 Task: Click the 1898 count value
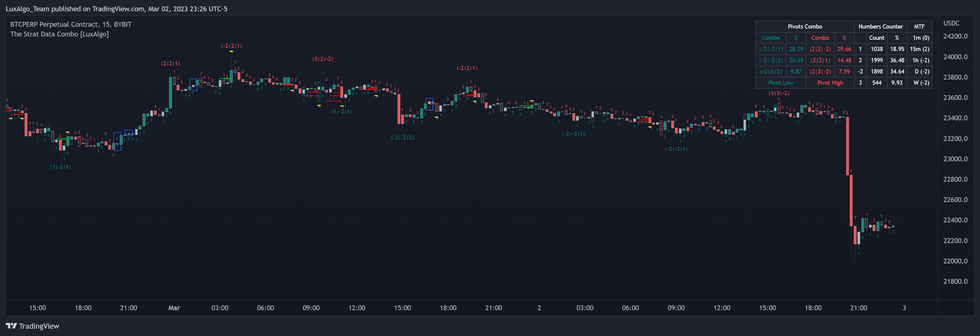[x=877, y=71]
